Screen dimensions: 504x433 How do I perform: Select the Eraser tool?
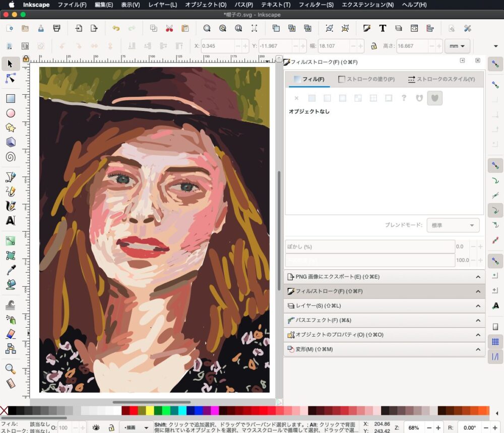11,334
